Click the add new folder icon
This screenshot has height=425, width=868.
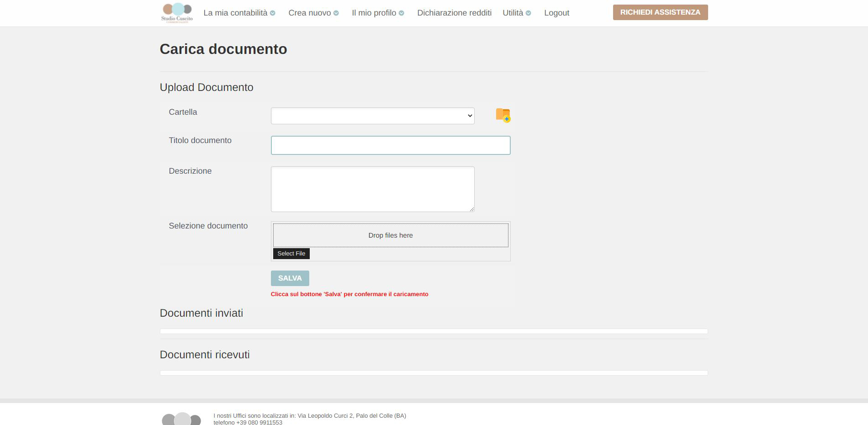click(503, 115)
